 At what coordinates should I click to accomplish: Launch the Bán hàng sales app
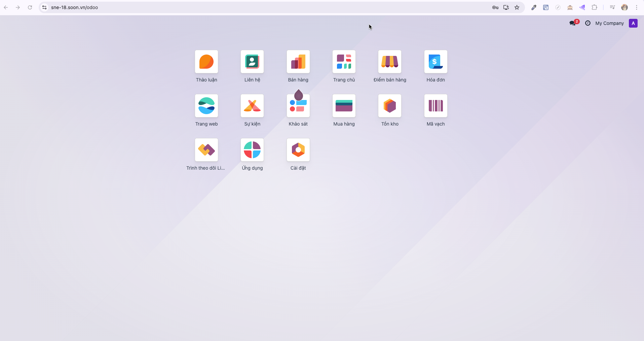tap(298, 62)
